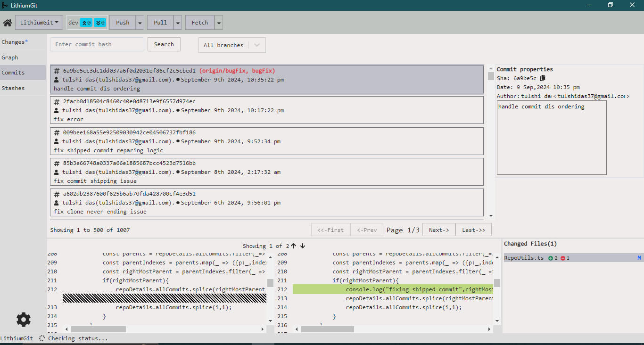Open settings via the gear icon
This screenshot has width=644, height=345.
click(24, 320)
